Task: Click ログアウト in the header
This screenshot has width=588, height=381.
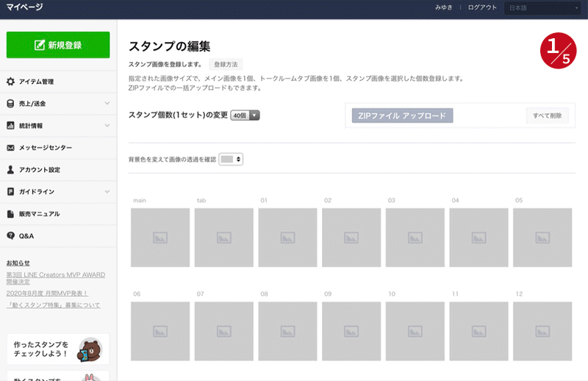Action: click(482, 7)
